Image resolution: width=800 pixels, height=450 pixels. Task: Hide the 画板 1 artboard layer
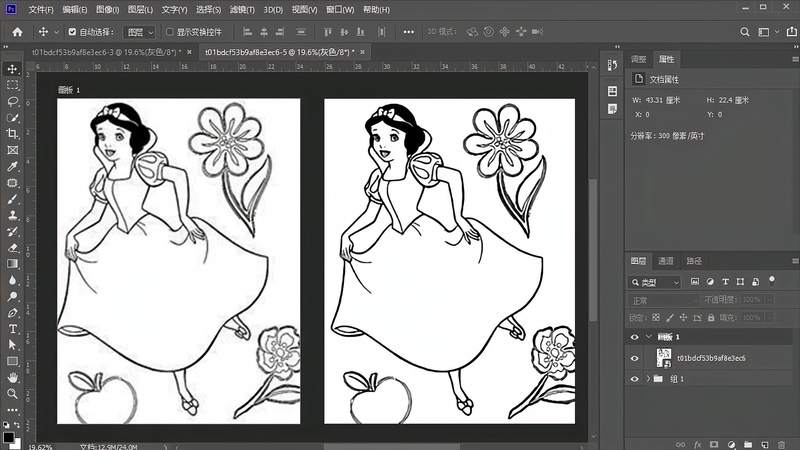634,337
